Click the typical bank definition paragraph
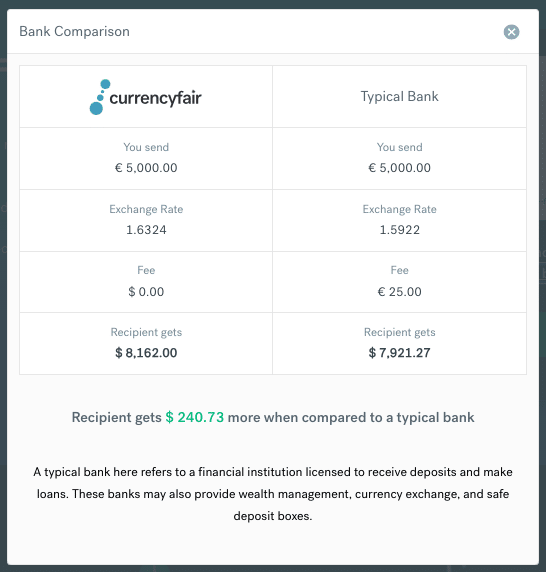The height and width of the screenshot is (572, 546). (x=273, y=494)
